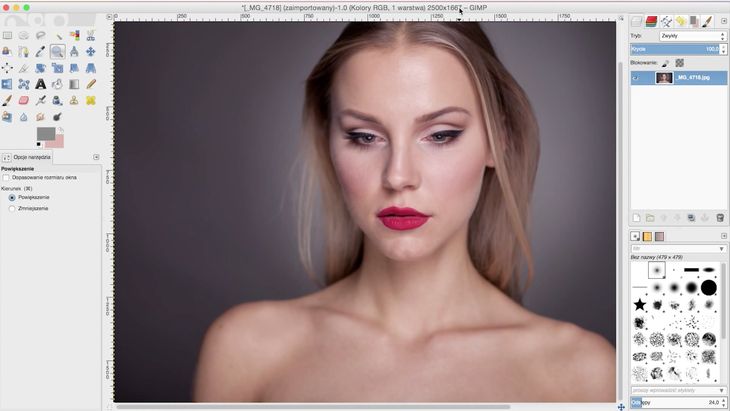Select the Alignment tool
This screenshot has height=411, width=730.
(x=7, y=68)
